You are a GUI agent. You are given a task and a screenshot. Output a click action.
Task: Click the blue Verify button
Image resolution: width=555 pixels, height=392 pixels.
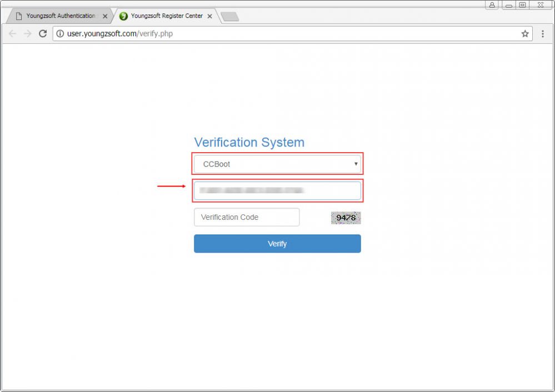(278, 243)
